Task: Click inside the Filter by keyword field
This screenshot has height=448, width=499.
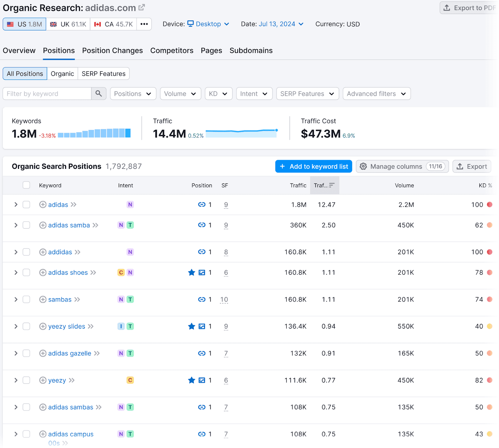Action: (47, 93)
